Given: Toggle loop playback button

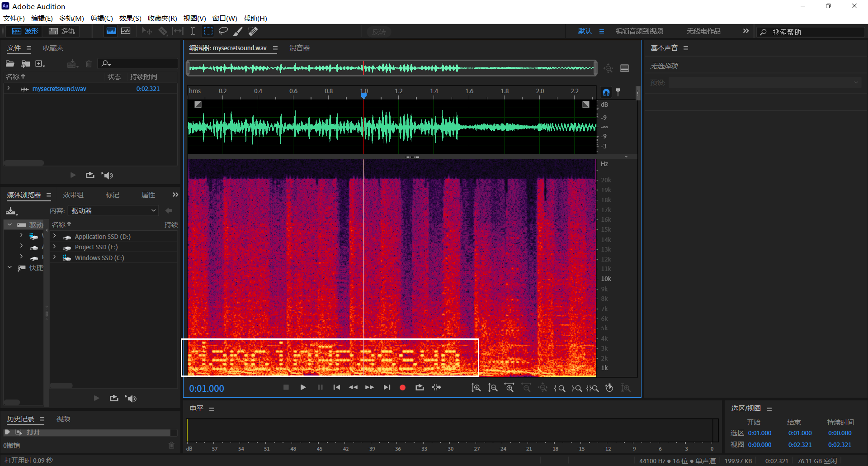Looking at the screenshot, I should pyautogui.click(x=420, y=388).
